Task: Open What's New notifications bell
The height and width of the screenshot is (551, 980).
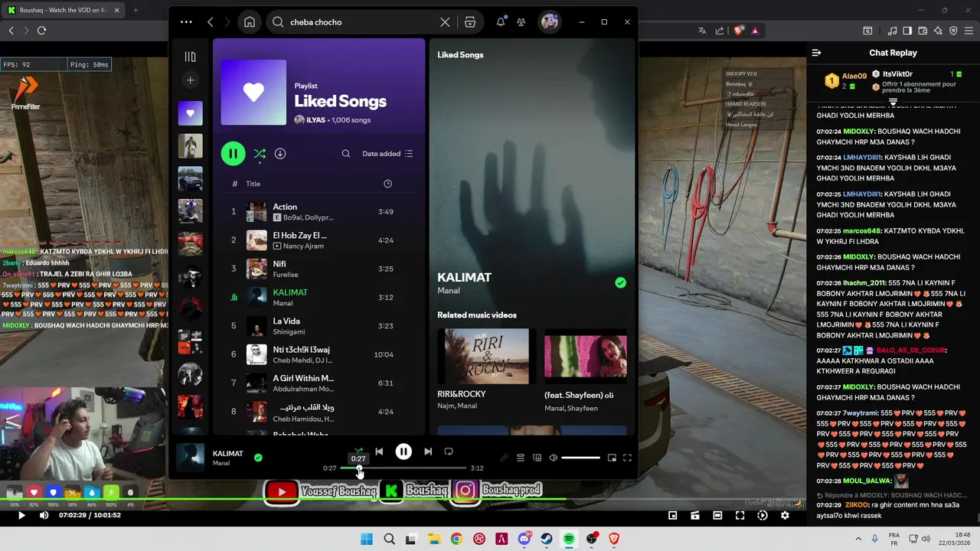Action: point(501,22)
